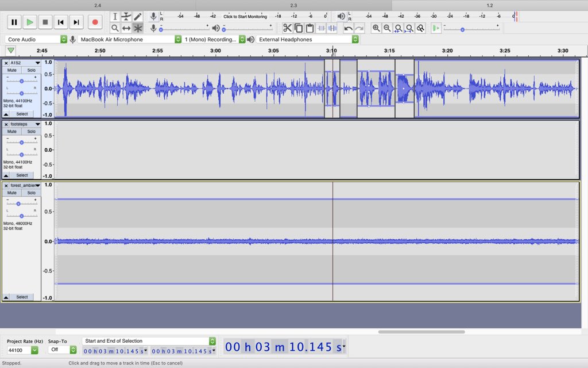This screenshot has width=588, height=368.
Task: Close the forest_ambient track with its X
Action: tap(6, 186)
